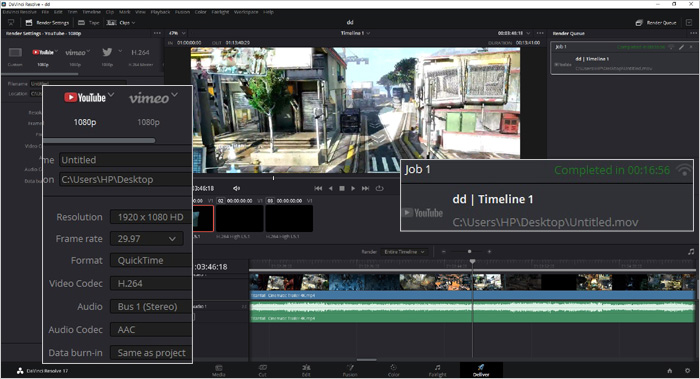This screenshot has width=700, height=379.
Task: Open the 47% viewer zoom dropdown
Action: (177, 33)
